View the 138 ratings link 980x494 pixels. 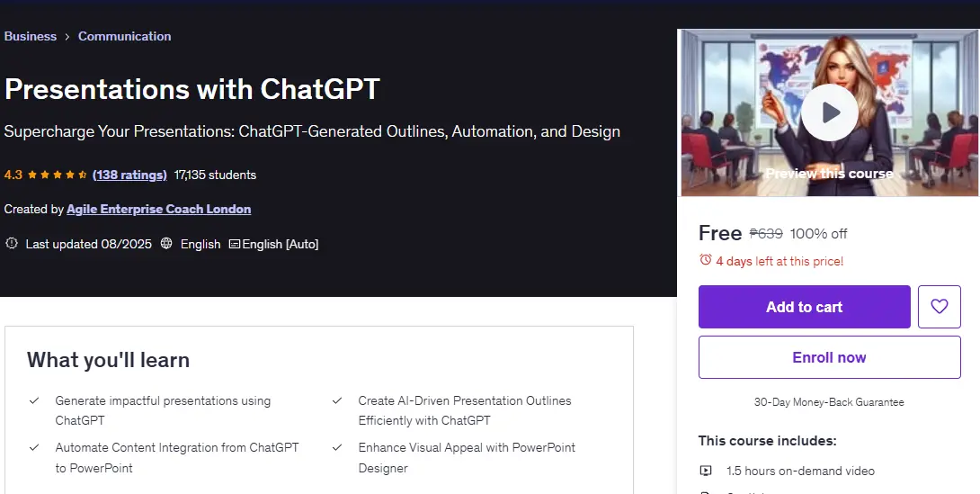(x=129, y=175)
